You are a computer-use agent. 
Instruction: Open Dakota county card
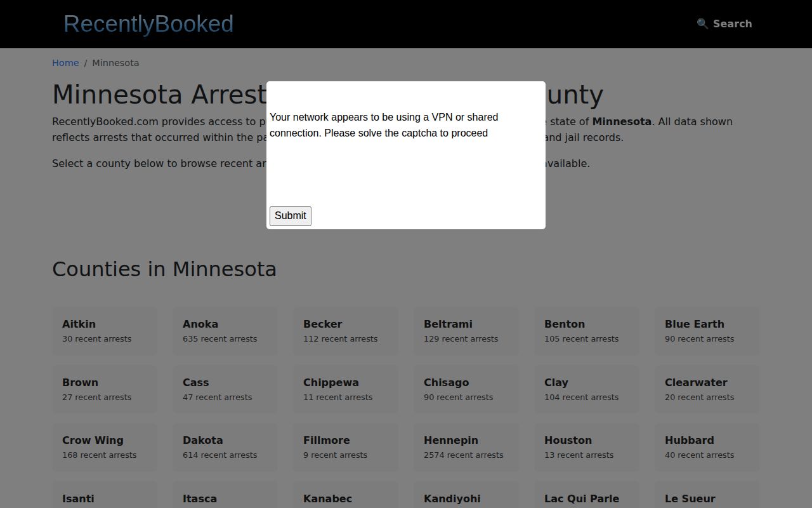[225, 447]
